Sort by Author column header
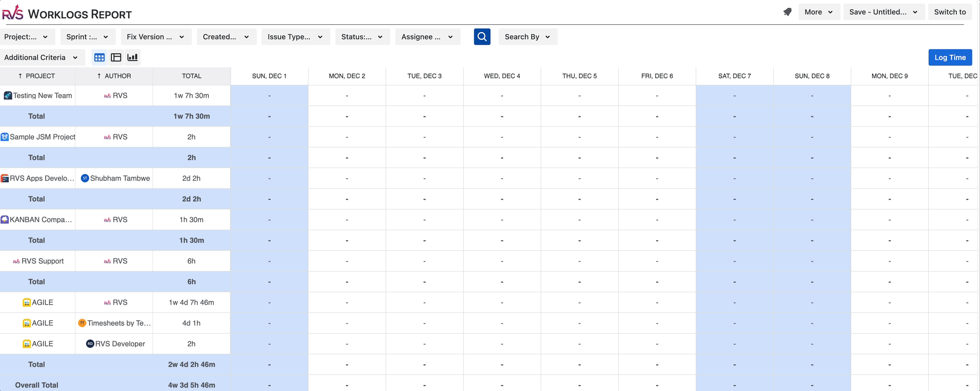This screenshot has height=391, width=980. [114, 76]
